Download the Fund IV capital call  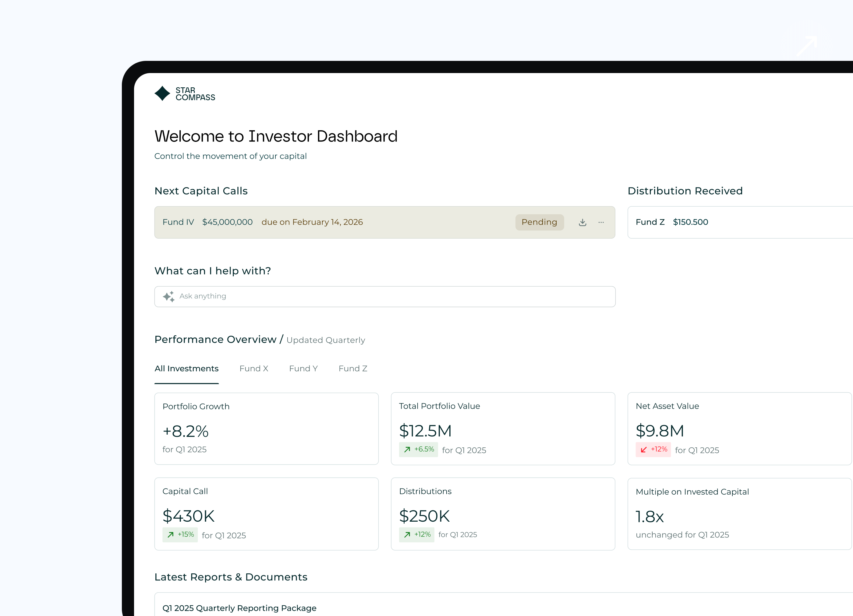(x=582, y=222)
